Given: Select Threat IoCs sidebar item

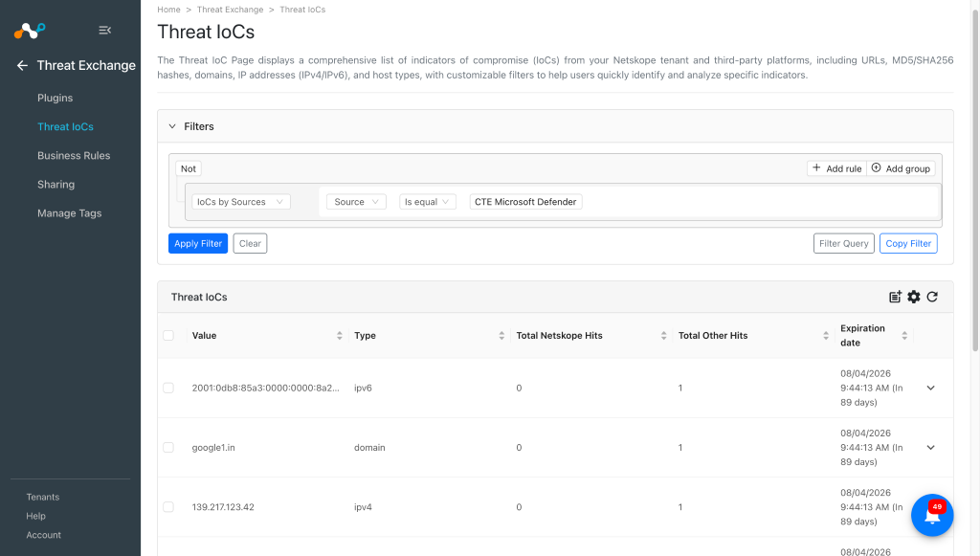Looking at the screenshot, I should (65, 127).
